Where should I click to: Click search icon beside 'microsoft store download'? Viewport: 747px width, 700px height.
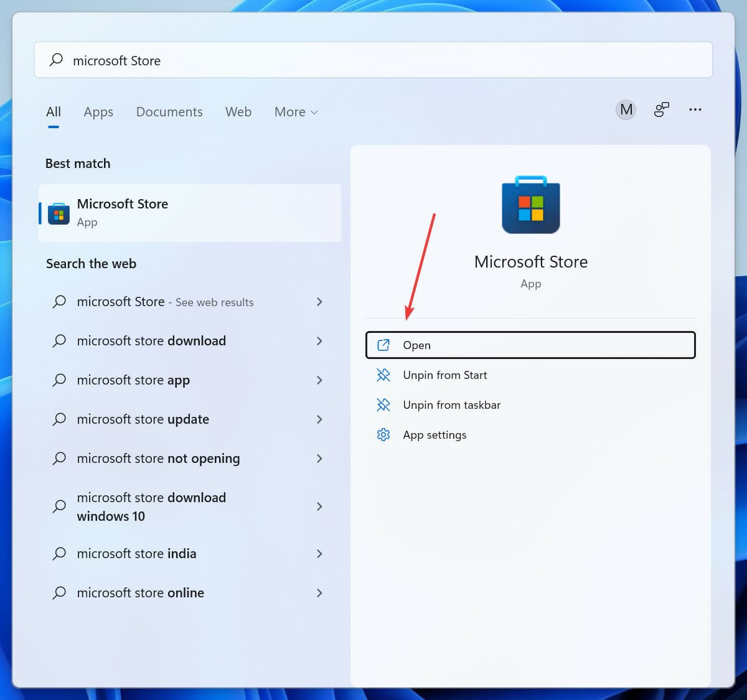click(59, 341)
